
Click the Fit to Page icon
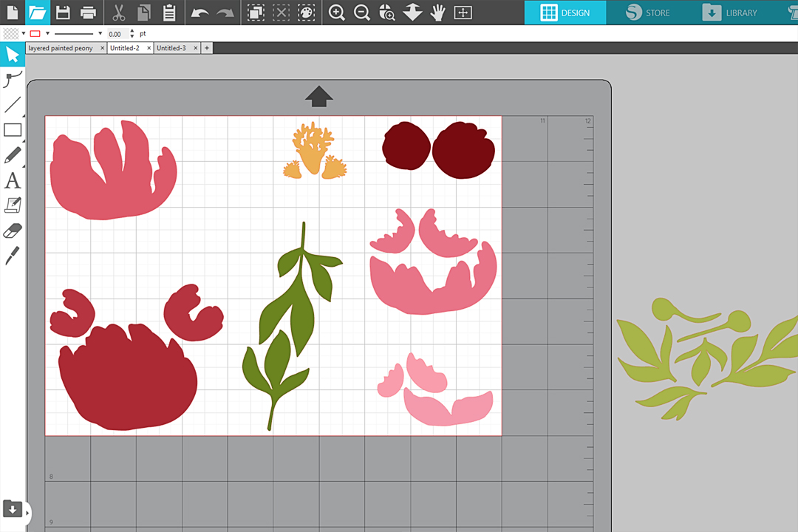coord(463,13)
